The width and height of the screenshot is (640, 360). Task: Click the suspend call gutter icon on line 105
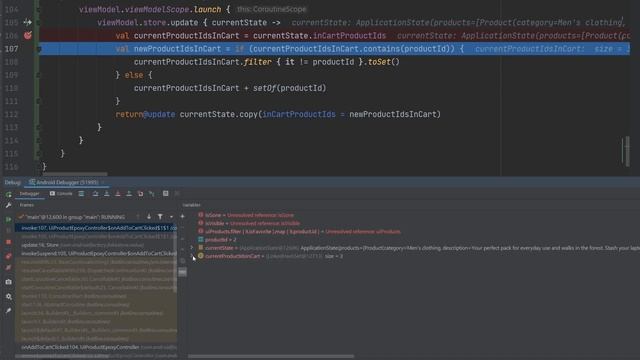[x=27, y=22]
